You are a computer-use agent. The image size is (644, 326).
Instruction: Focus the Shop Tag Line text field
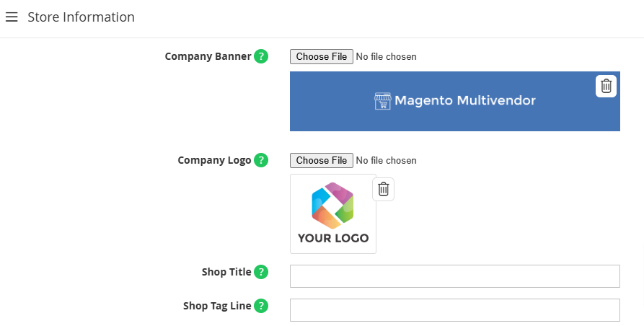click(x=454, y=310)
